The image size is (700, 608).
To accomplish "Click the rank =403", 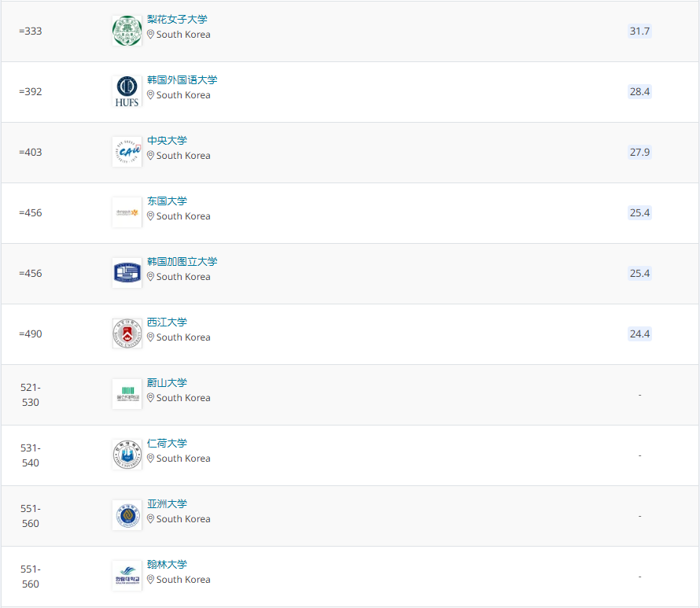I will [x=31, y=152].
